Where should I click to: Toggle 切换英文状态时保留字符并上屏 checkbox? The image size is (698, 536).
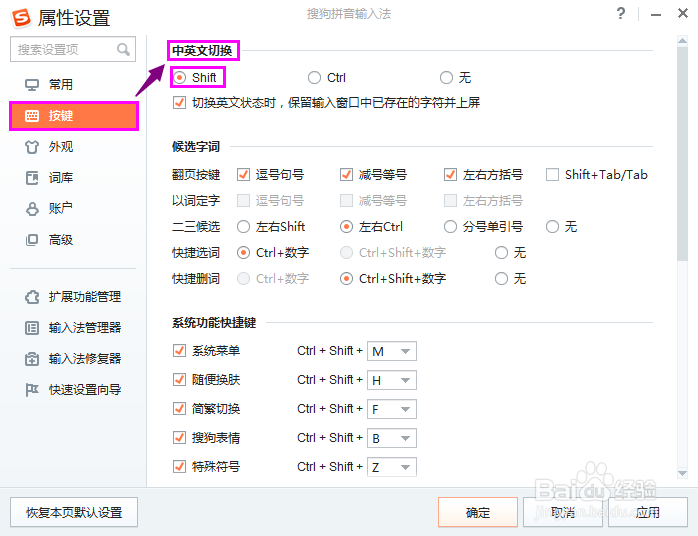point(179,103)
